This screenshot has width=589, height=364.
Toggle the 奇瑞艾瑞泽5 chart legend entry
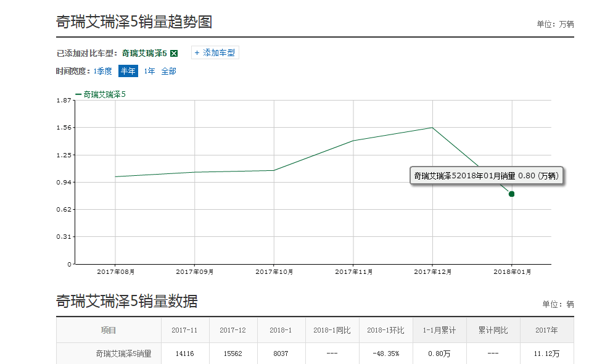point(101,94)
